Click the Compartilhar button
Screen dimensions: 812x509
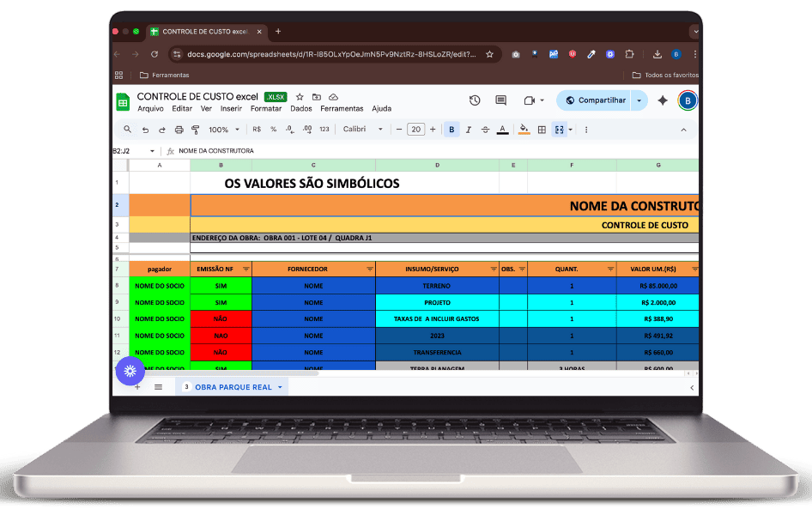(596, 100)
